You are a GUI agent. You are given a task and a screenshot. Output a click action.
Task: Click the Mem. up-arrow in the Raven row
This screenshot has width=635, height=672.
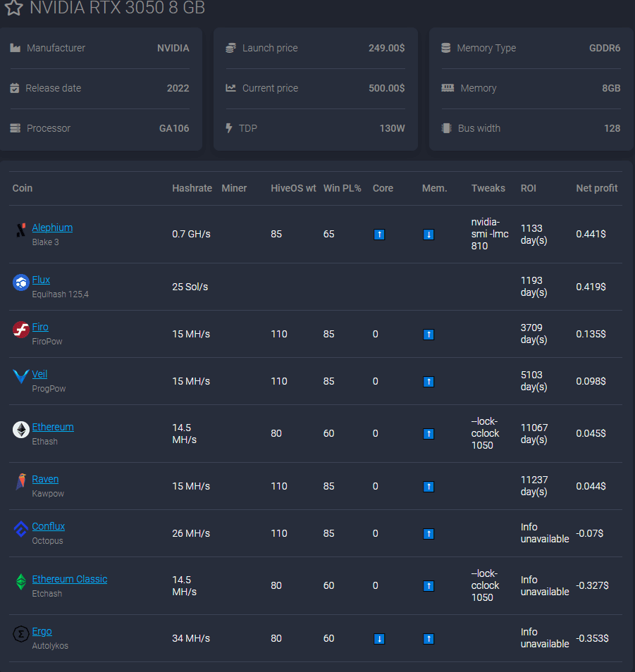429,487
